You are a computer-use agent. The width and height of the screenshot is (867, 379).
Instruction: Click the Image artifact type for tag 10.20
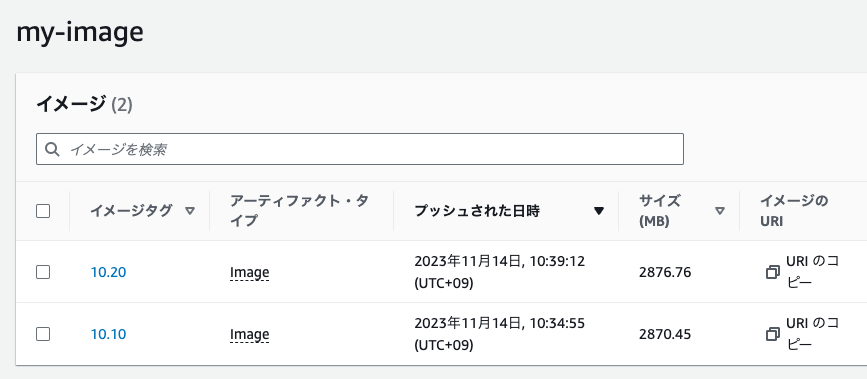[249, 273]
